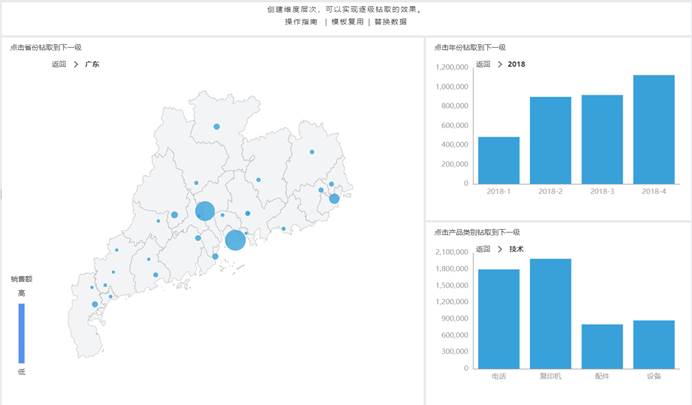Click the 点击年份钻取到下一级 title
Viewport: 692px width, 405px height.
pyautogui.click(x=470, y=47)
